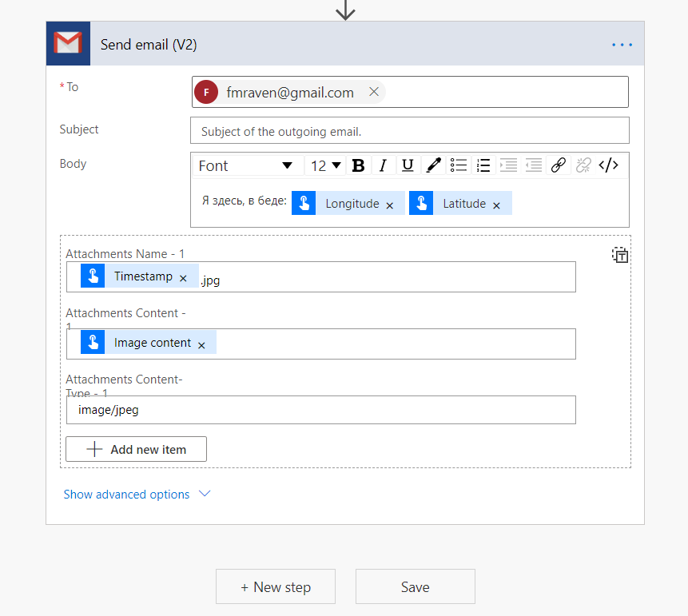
Task: Click the Gmail connector icon
Action: (x=68, y=43)
